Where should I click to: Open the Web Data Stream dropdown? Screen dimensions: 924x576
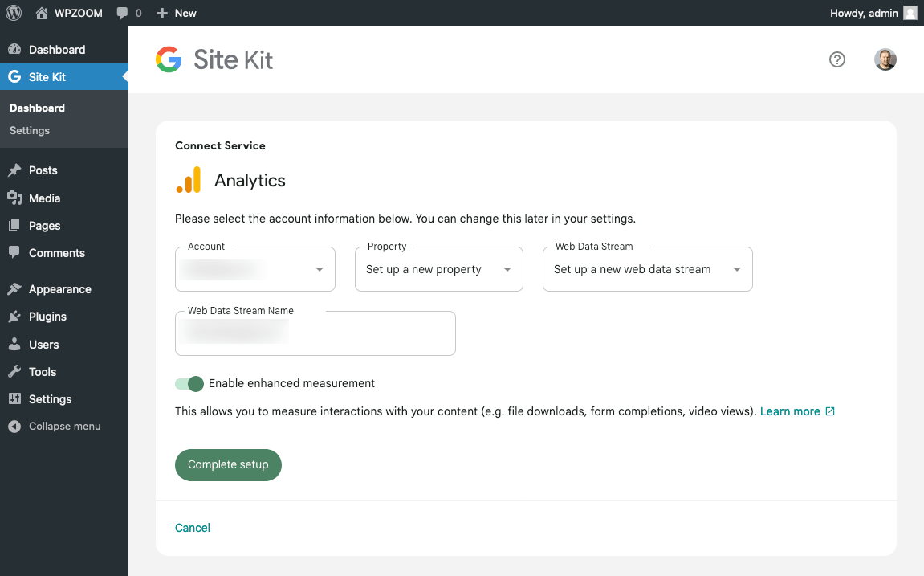648,269
